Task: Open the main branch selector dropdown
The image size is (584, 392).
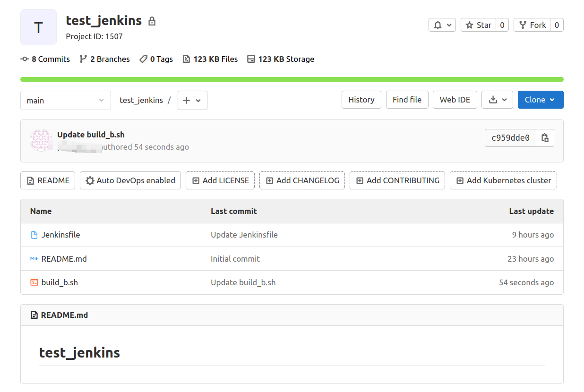Action: click(65, 100)
